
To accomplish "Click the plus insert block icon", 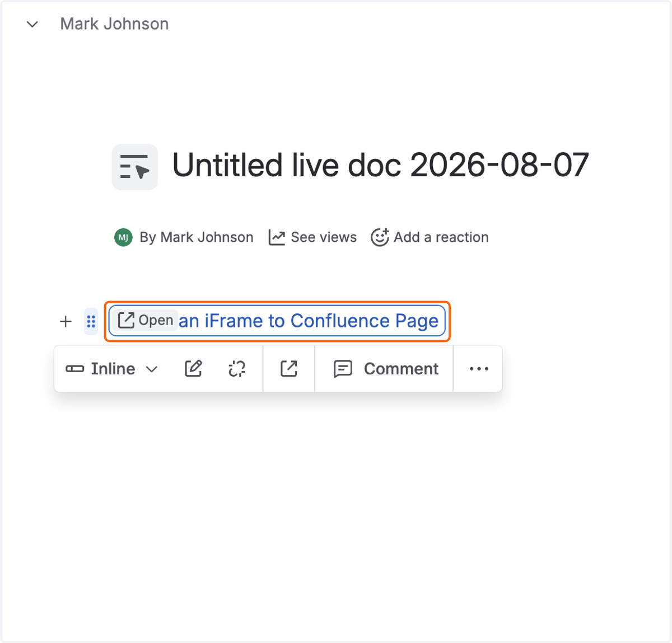I will [66, 321].
